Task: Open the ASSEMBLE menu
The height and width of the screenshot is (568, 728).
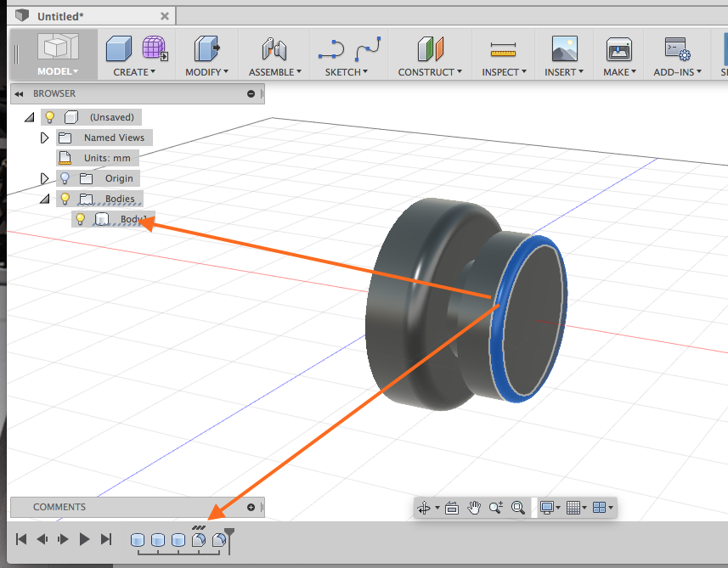Action: (275, 72)
